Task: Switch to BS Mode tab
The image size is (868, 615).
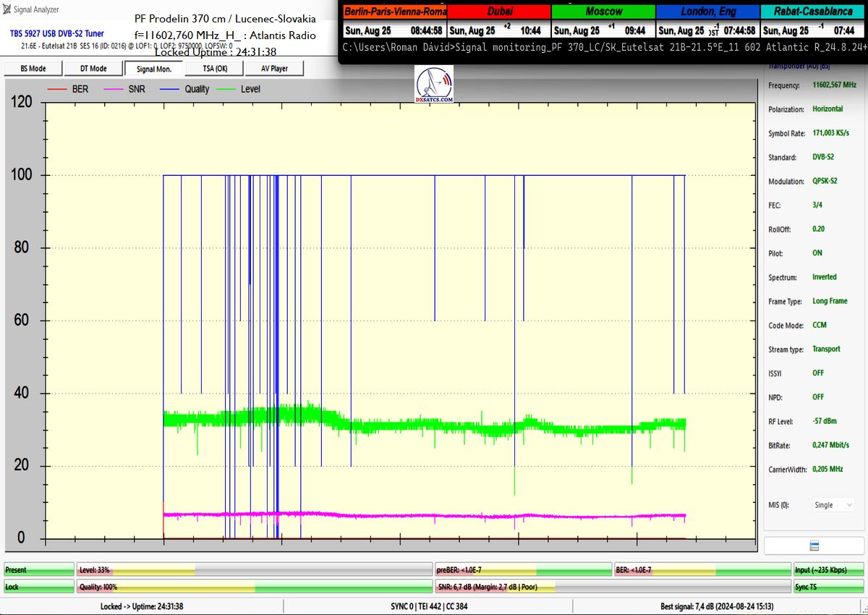Action: point(32,68)
